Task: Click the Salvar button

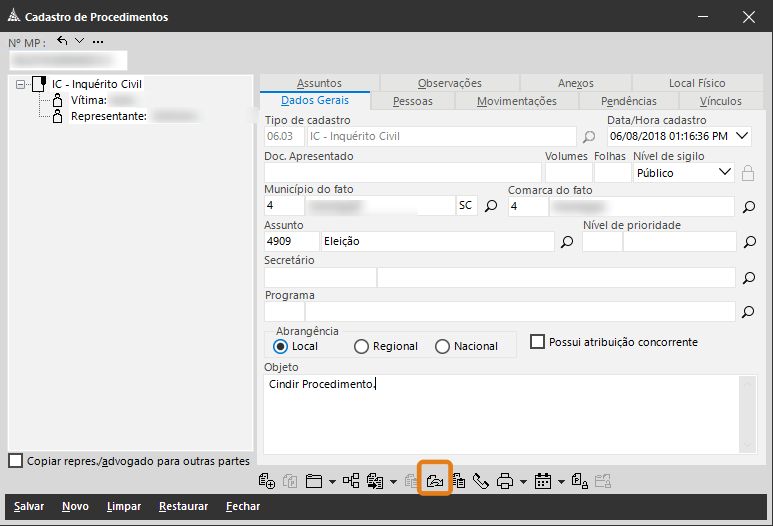Action: [x=29, y=506]
